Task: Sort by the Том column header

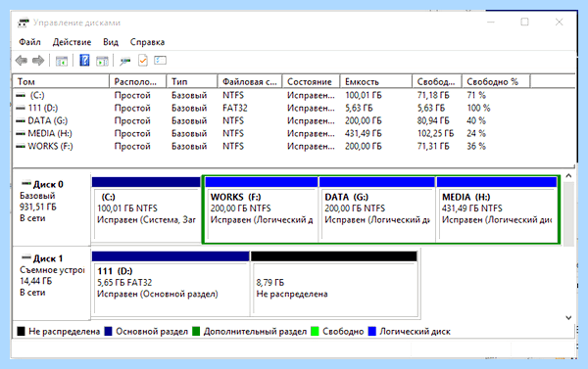Action: click(x=61, y=81)
